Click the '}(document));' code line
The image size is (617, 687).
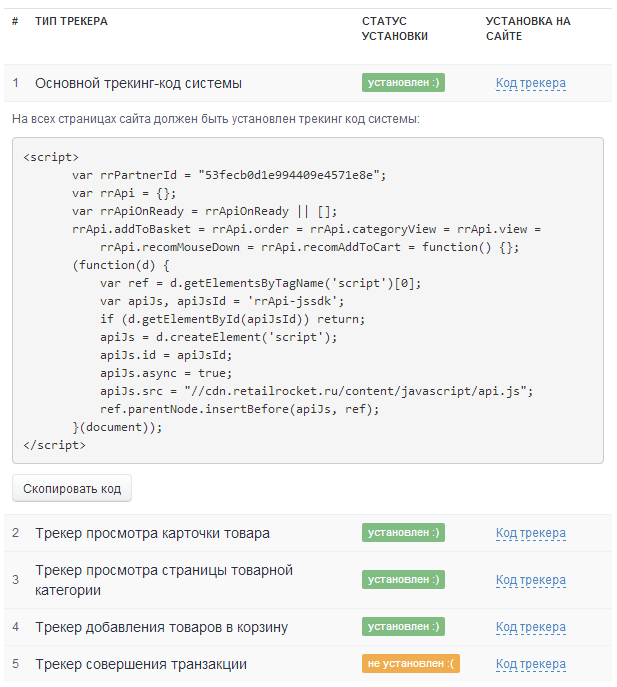coord(117,427)
